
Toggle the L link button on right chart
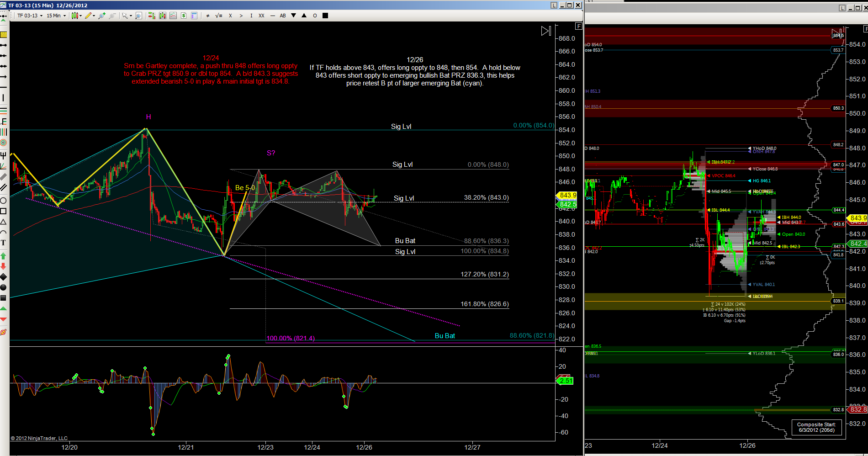coord(842,8)
